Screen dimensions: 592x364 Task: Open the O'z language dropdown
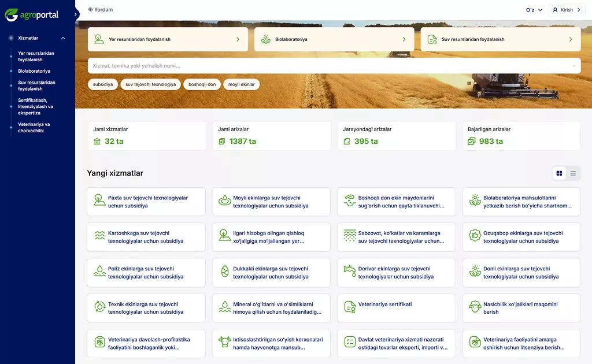click(534, 10)
